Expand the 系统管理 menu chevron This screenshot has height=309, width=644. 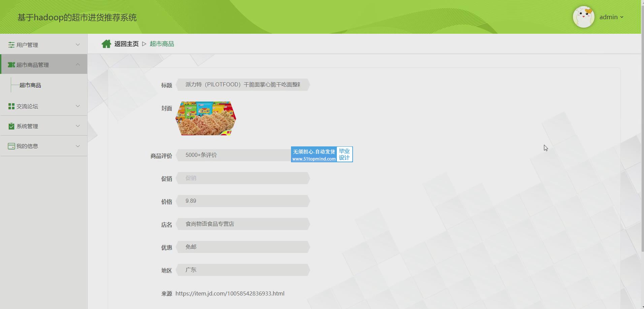pos(78,126)
